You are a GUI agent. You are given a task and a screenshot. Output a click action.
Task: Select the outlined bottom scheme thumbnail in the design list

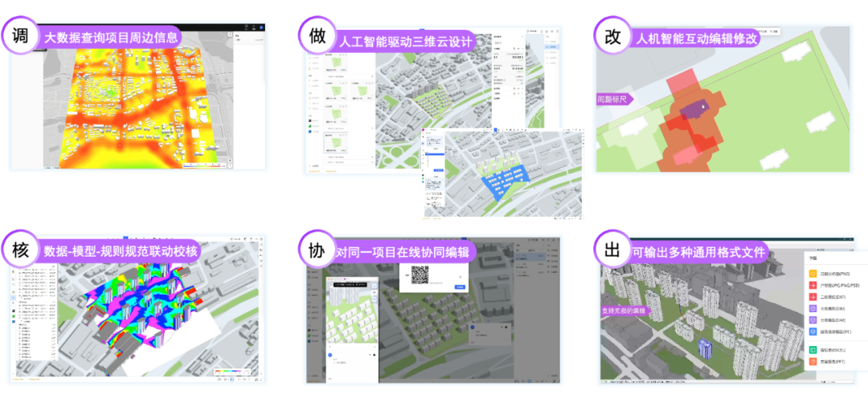coord(337,143)
